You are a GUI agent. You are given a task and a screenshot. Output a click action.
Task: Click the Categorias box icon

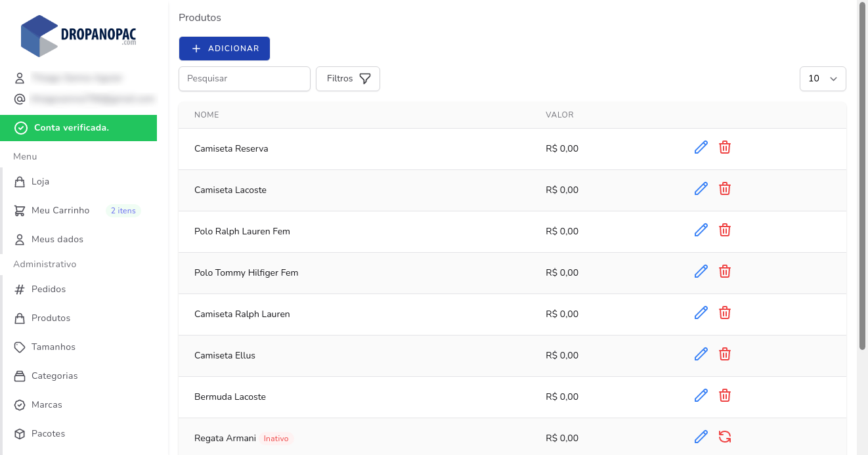click(20, 376)
